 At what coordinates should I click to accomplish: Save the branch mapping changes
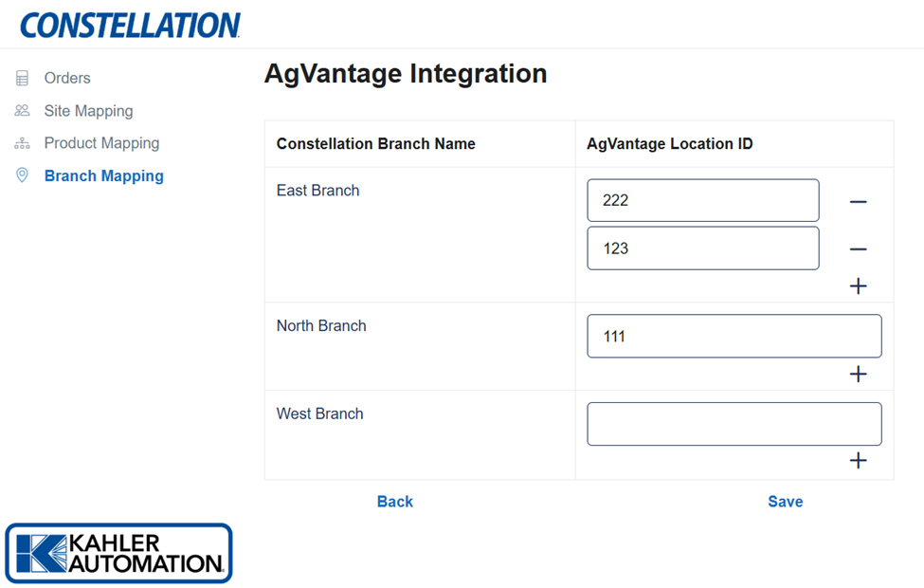pos(785,502)
